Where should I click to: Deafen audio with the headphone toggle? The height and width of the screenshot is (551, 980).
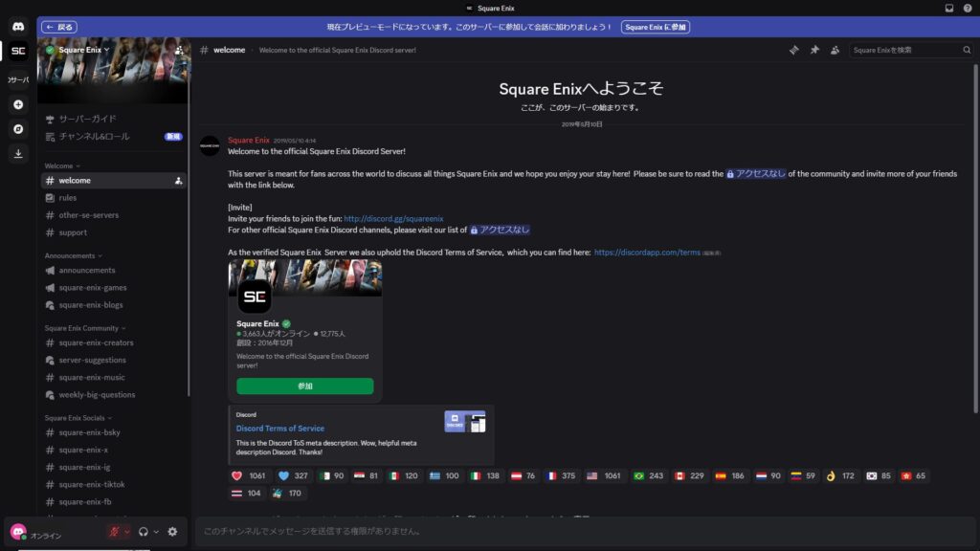click(144, 531)
